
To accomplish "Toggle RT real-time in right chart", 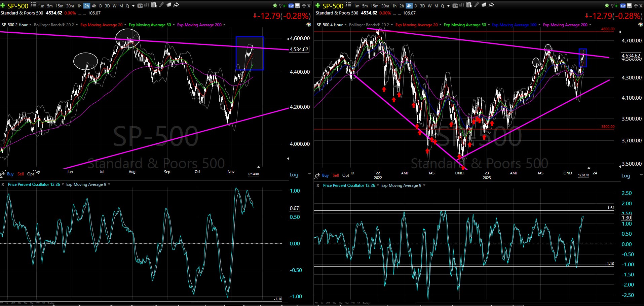I will 617,6.
